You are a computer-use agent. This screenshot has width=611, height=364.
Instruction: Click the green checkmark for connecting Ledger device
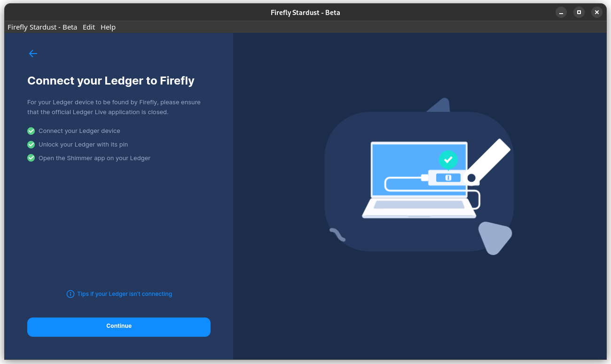click(31, 131)
